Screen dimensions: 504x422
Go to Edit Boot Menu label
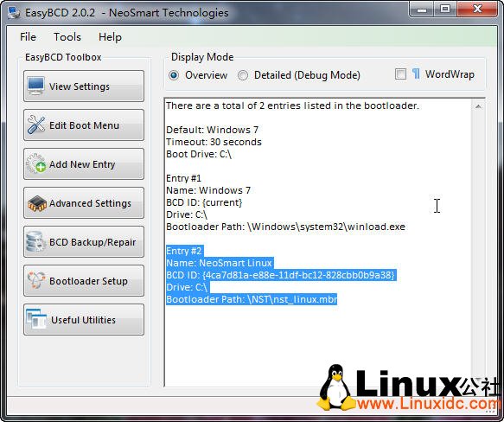click(84, 125)
